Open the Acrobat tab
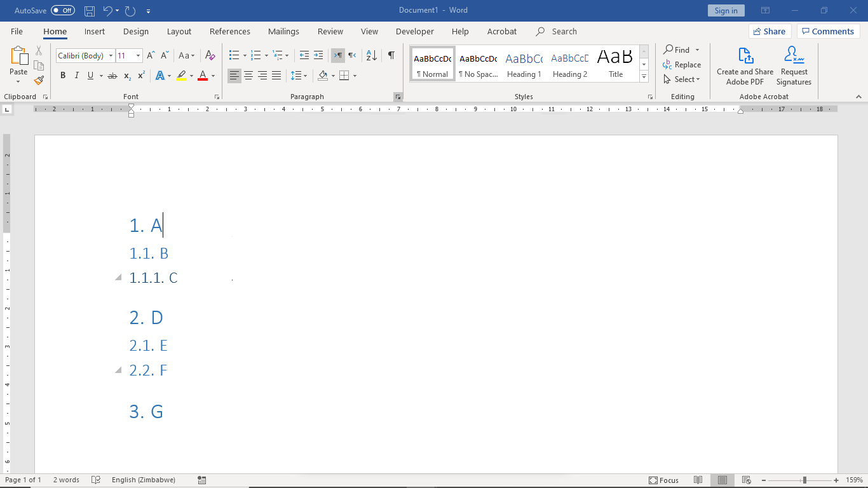The image size is (868, 488). point(502,31)
